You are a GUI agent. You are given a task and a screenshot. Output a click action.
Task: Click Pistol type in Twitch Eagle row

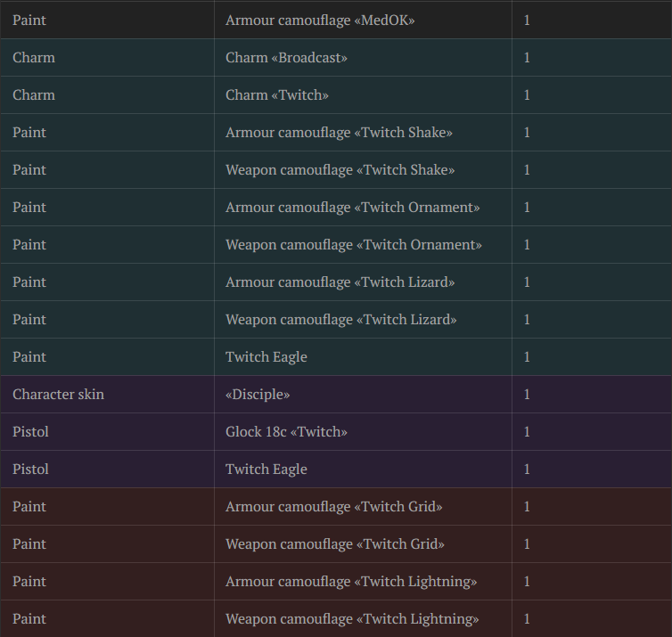coord(30,470)
